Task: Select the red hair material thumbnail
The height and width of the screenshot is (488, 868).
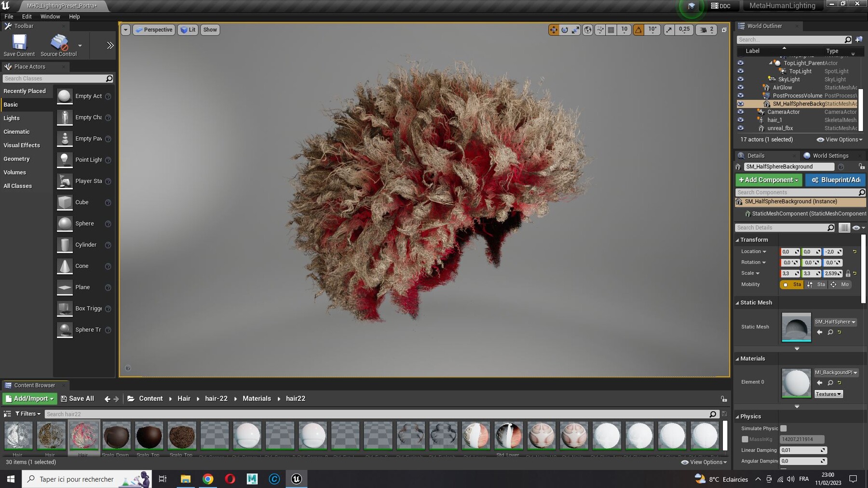Action: point(84,435)
